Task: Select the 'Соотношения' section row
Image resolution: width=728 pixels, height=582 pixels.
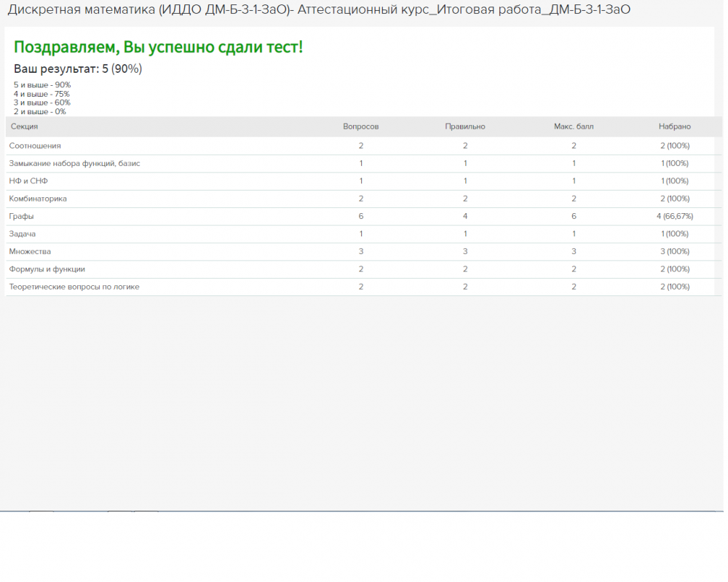Action: (363, 145)
